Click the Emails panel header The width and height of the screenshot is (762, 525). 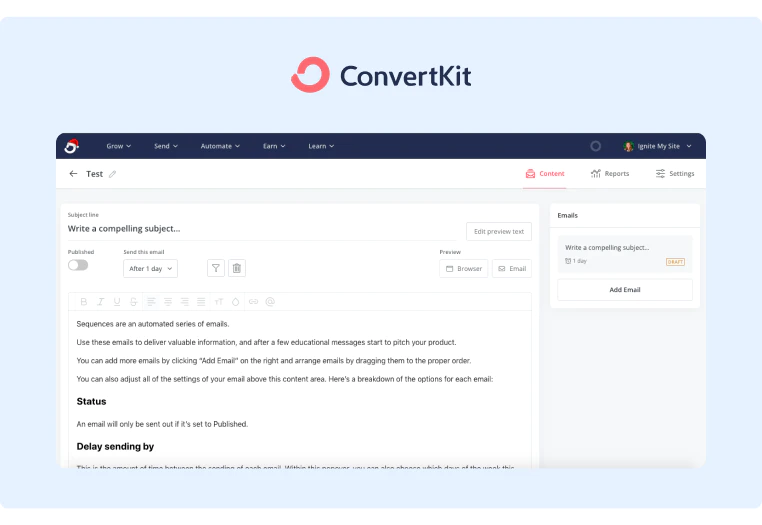625,215
